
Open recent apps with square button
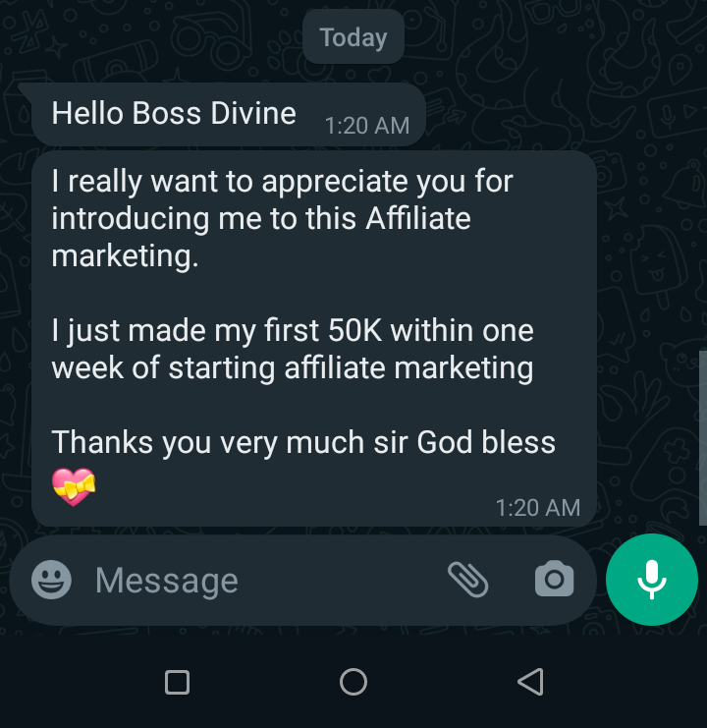[x=177, y=682]
